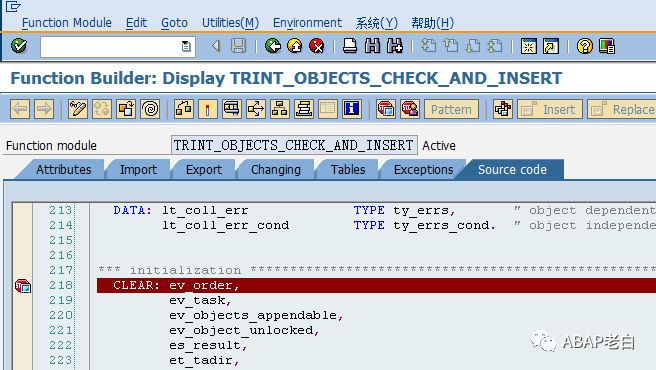Click the breakpoint marker on line 218
This screenshot has height=370, width=656.
tap(23, 286)
